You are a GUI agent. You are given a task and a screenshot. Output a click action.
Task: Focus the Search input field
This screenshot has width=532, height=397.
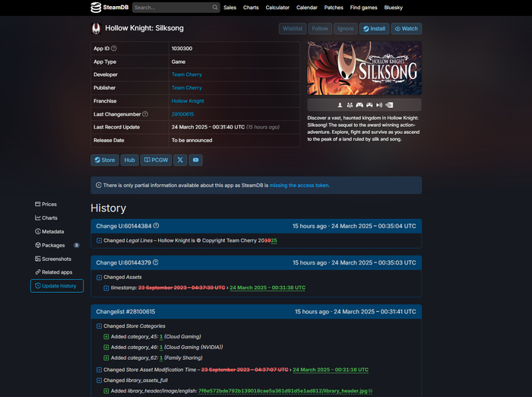176,8
